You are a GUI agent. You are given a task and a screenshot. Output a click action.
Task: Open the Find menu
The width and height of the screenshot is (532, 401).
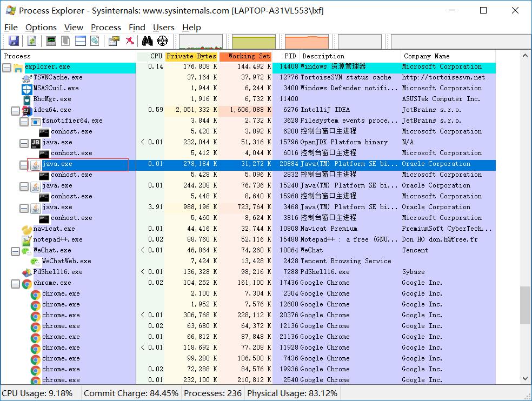(137, 28)
